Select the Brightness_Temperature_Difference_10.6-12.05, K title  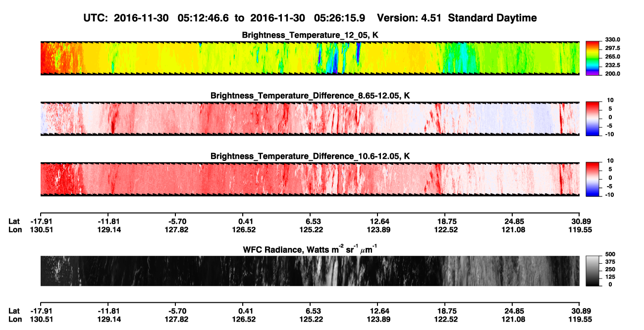310,156
